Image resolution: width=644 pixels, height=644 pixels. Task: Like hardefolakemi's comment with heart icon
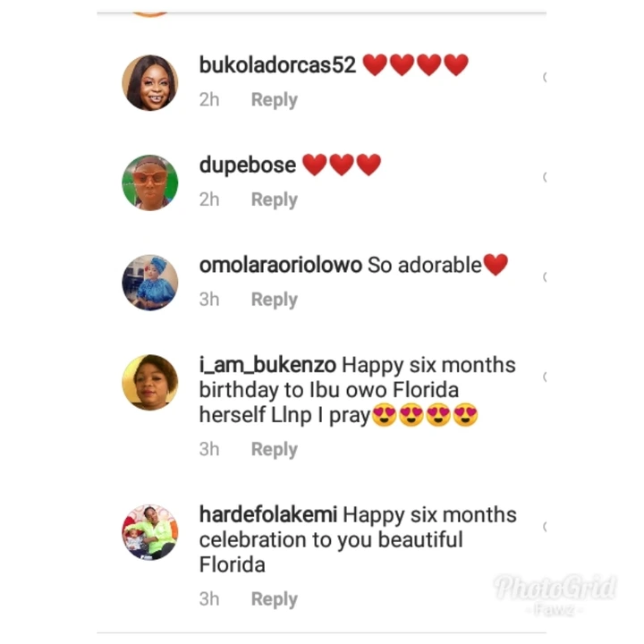coord(544,527)
